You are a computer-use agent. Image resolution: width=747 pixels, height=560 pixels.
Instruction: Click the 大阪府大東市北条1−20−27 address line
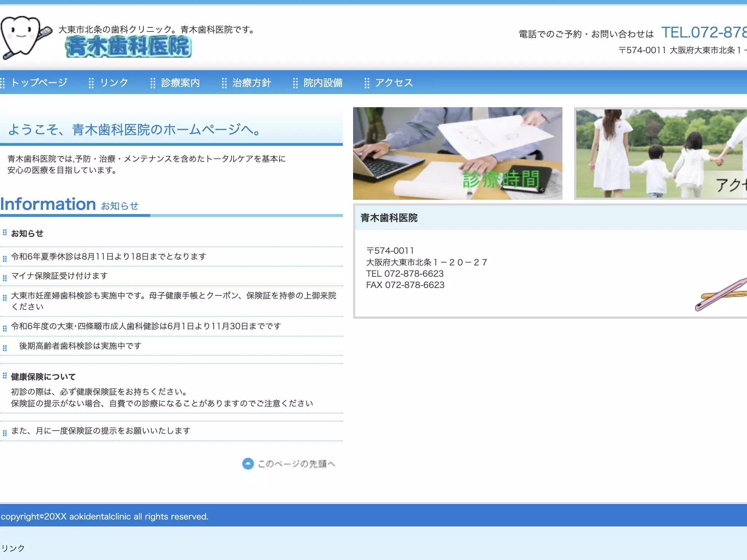click(427, 262)
